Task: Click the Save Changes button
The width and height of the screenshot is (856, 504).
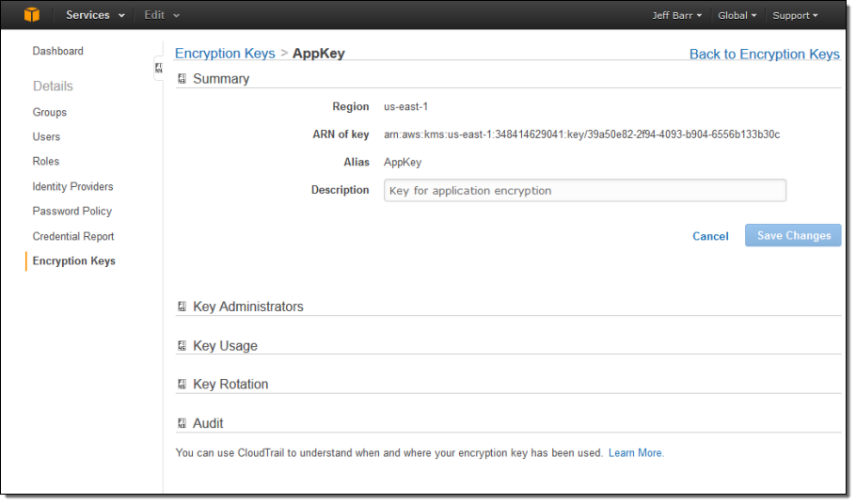Action: click(793, 235)
